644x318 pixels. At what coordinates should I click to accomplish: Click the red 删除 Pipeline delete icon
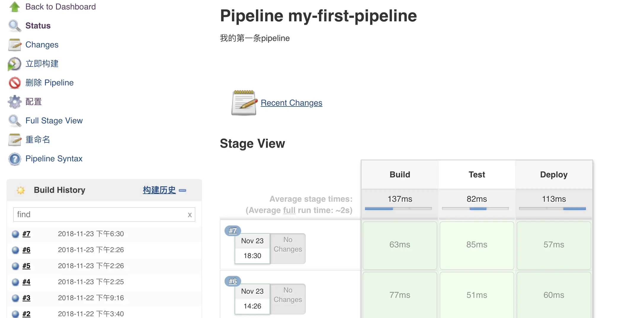[15, 83]
